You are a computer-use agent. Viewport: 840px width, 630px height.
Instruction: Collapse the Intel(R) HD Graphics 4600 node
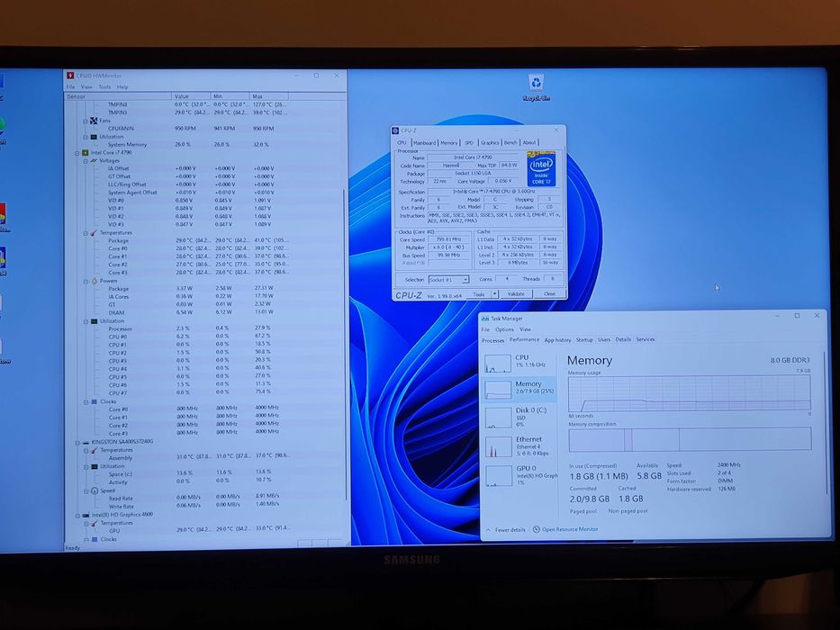(77, 516)
